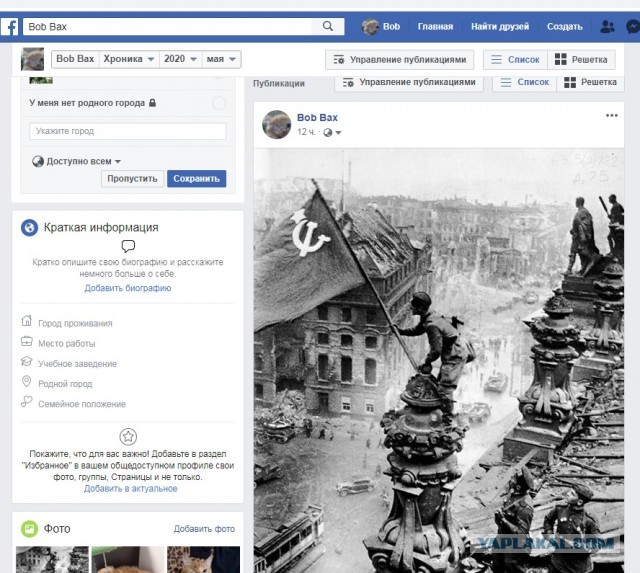Click the search magnifier icon
The width and height of the screenshot is (640, 573).
(x=328, y=27)
